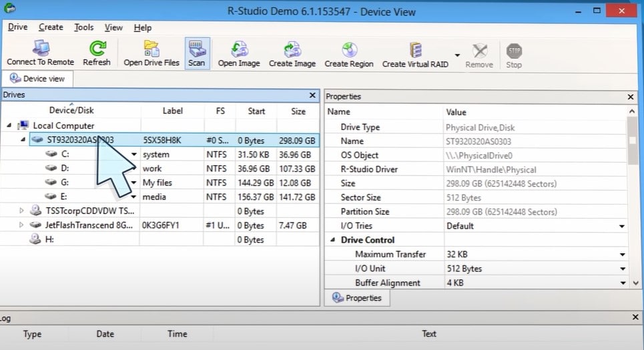The image size is (644, 350).
Task: Open dropdown arrow on G: partition row
Action: coord(134,183)
